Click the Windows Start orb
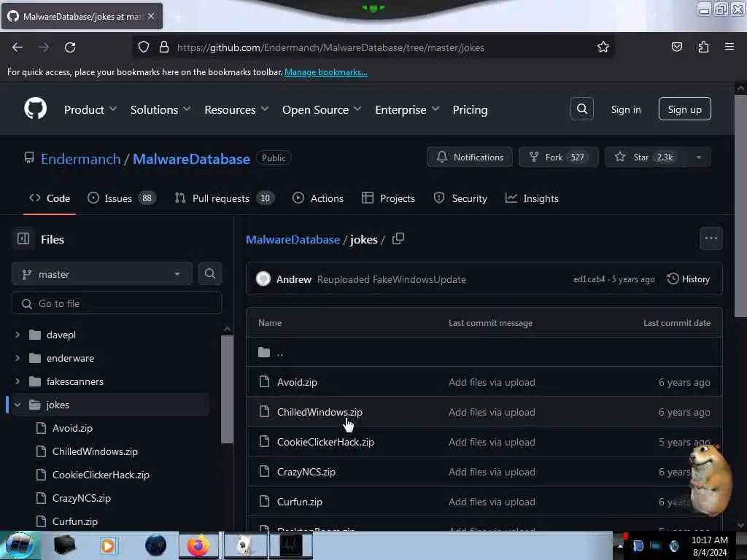The width and height of the screenshot is (747, 560). pos(20,545)
